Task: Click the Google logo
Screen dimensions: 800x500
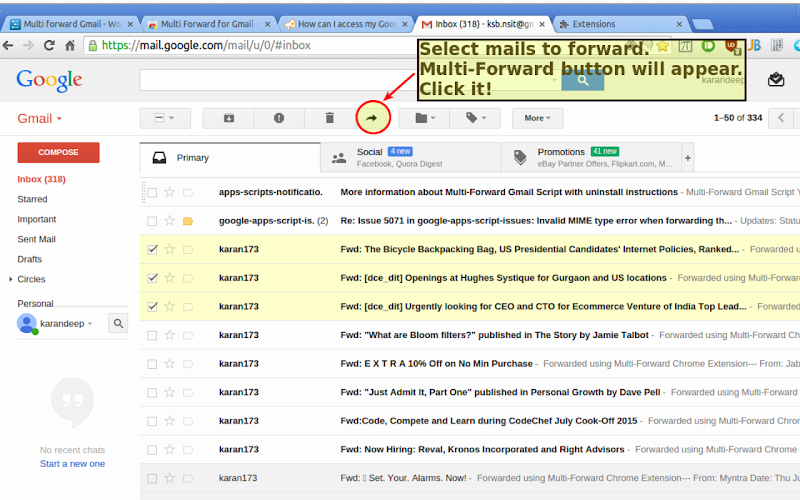Action: click(49, 80)
